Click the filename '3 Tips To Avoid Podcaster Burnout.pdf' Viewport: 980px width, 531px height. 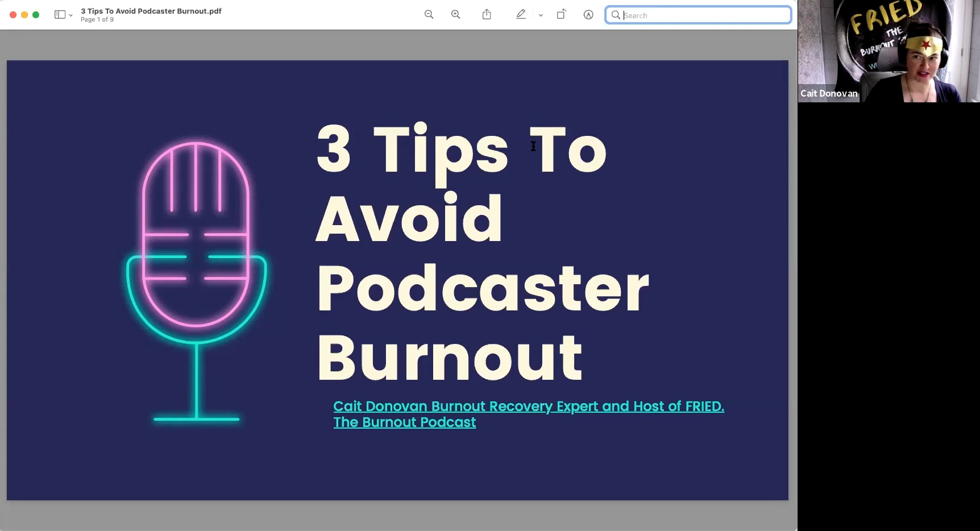[151, 10]
